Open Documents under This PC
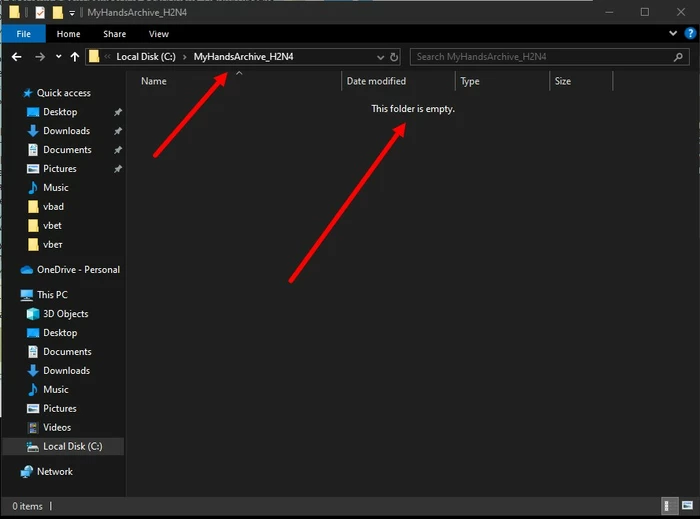The width and height of the screenshot is (700, 519). (x=67, y=352)
